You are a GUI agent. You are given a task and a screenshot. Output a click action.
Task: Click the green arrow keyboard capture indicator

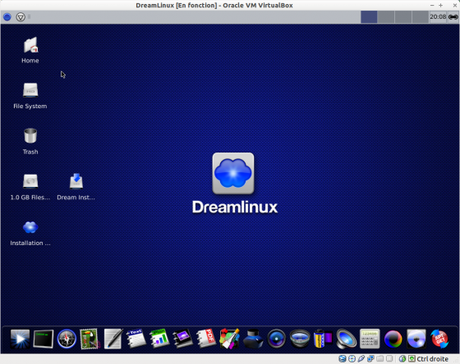tap(412, 359)
